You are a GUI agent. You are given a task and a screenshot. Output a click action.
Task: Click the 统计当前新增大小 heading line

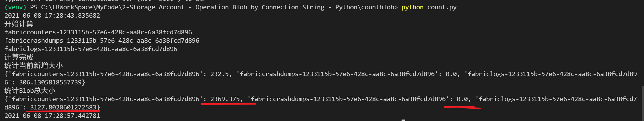click(34, 66)
